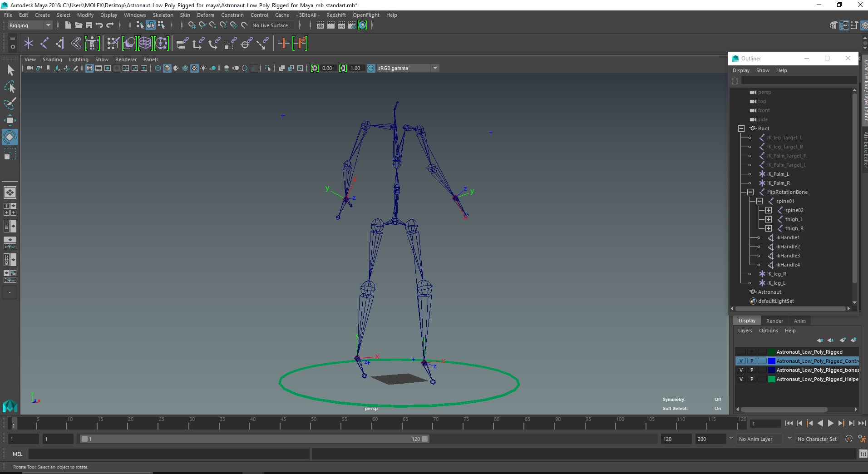Image resolution: width=868 pixels, height=474 pixels.
Task: Move selected layer up icon
Action: pos(820,340)
